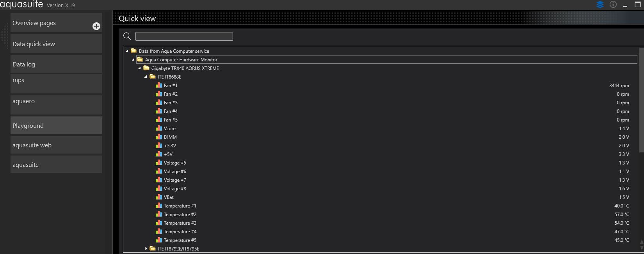Screen dimensions: 644x254
Task: Click scrollbar down arrow at tree bottom
Action: tap(642, 248)
